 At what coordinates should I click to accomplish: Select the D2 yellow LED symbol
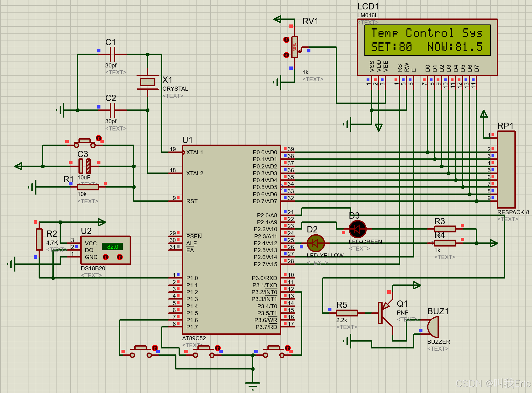coord(315,243)
